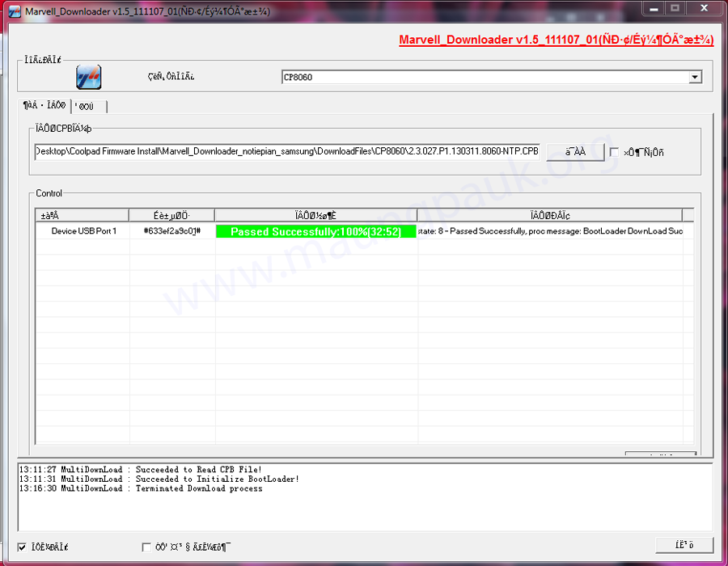Click the Marvell Downloader title bar icon

[15, 11]
